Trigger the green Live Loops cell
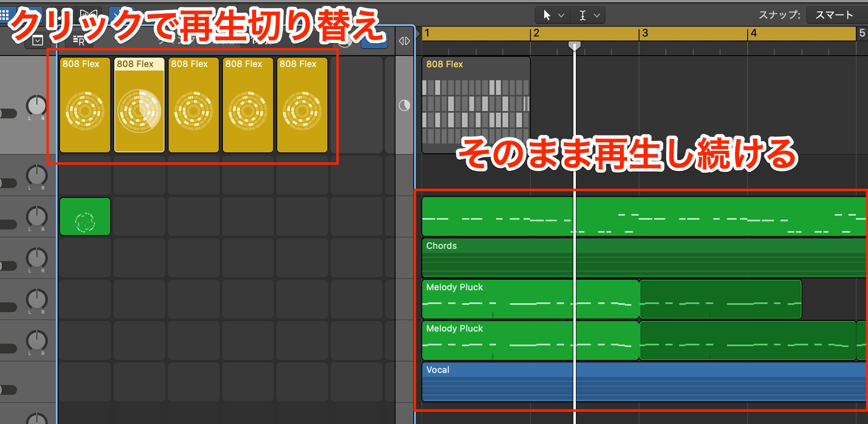This screenshot has width=868, height=424. (85, 216)
